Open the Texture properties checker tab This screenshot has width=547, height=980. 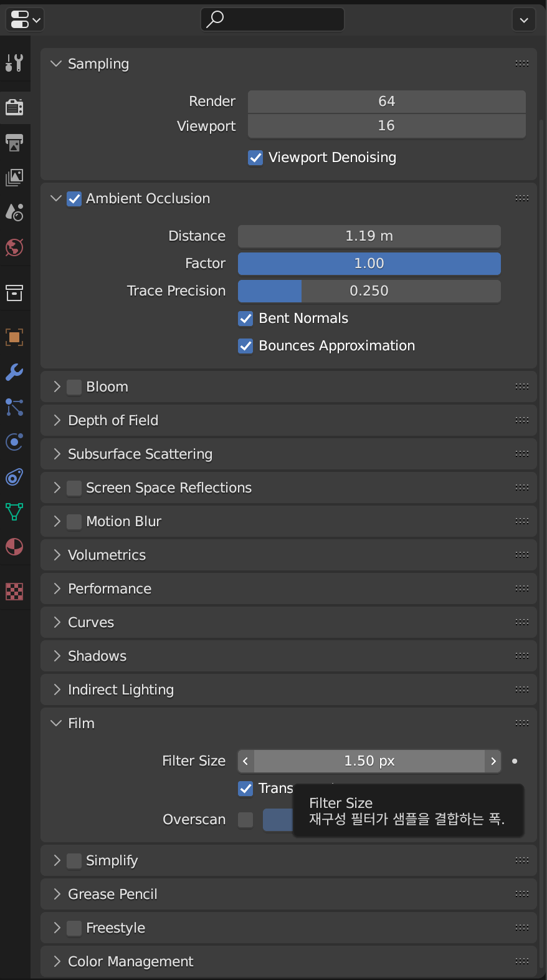click(14, 591)
